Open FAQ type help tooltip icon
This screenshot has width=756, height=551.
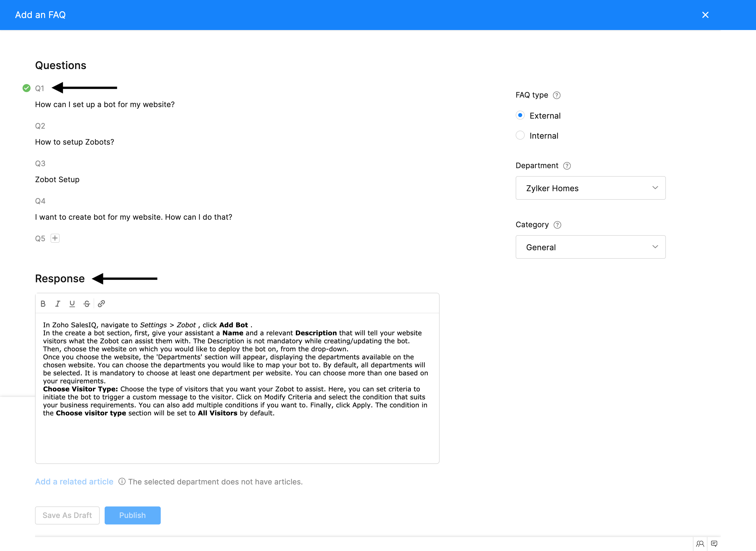coord(556,95)
